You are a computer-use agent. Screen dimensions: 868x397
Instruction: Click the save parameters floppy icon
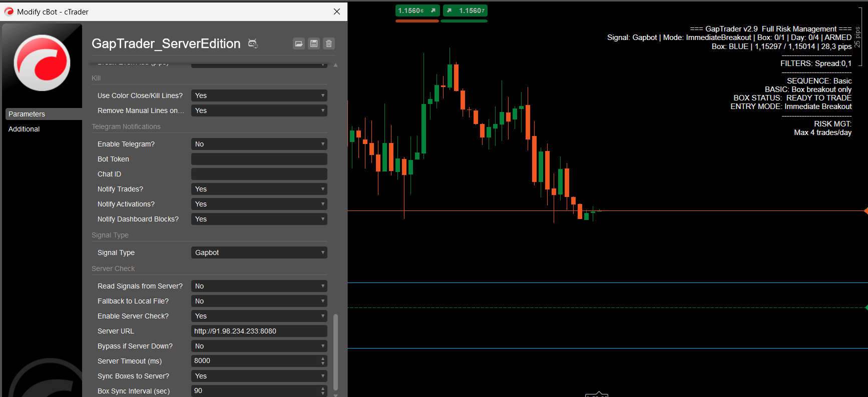point(314,43)
